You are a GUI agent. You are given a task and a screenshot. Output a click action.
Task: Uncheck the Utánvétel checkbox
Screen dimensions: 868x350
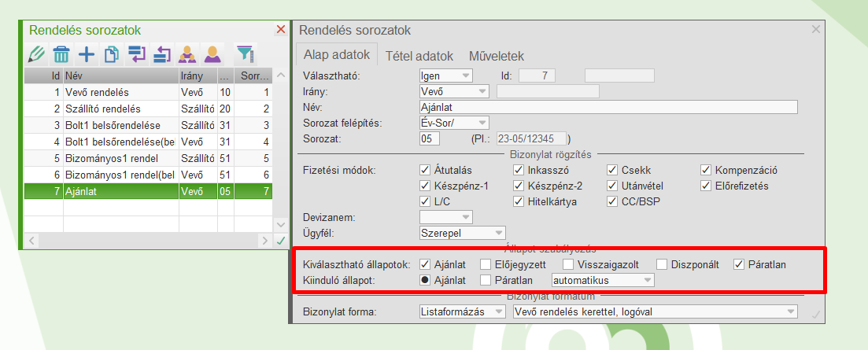click(x=612, y=186)
